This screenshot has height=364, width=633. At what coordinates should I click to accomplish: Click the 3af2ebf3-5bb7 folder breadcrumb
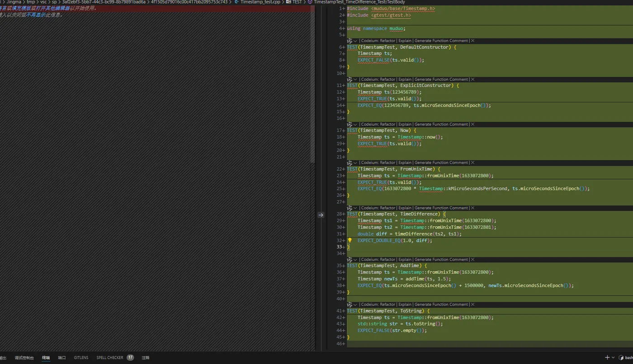104,2
